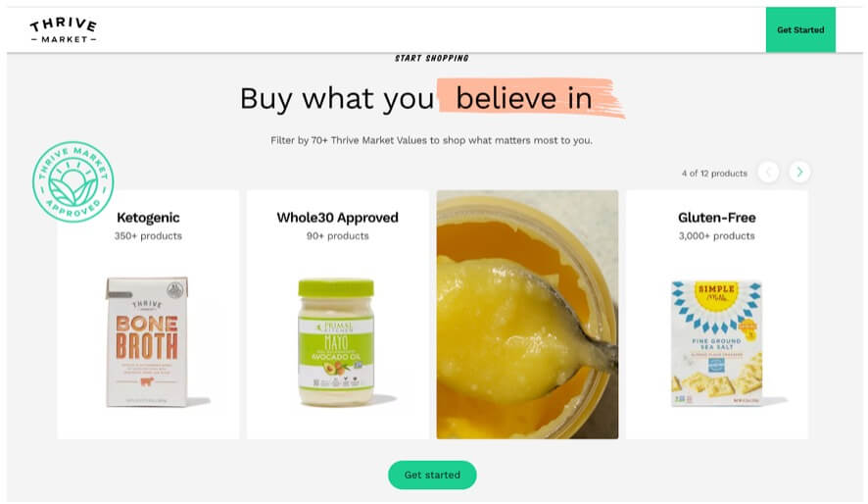Go to previous products with left arrow
The image size is (868, 504).
(x=768, y=173)
